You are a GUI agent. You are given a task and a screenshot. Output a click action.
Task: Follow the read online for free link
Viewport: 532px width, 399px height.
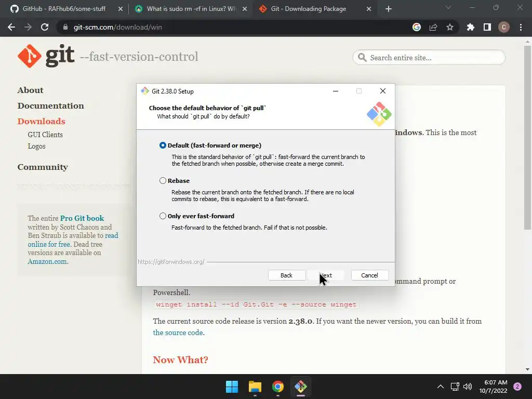(73, 240)
